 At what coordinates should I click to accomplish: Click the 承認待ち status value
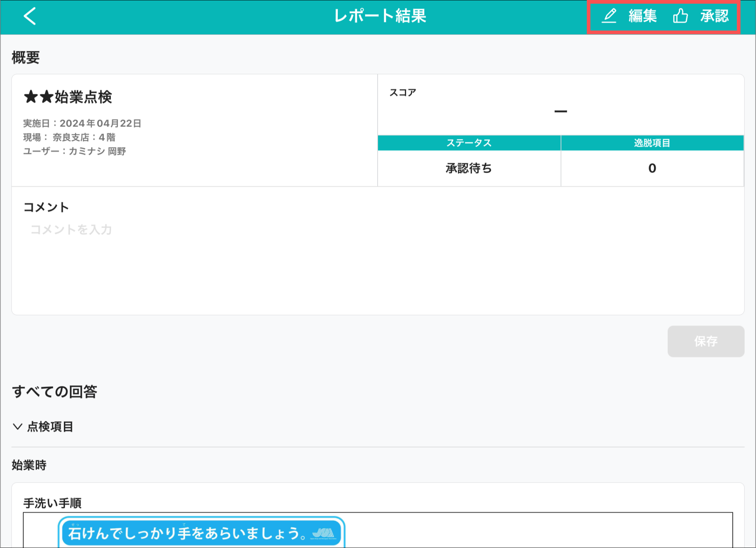pyautogui.click(x=469, y=168)
